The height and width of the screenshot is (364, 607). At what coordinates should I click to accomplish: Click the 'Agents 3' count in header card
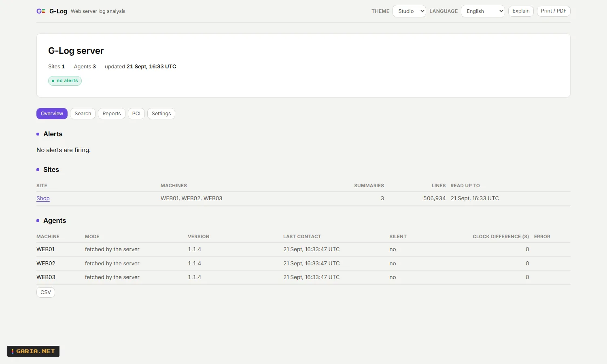pos(85,67)
